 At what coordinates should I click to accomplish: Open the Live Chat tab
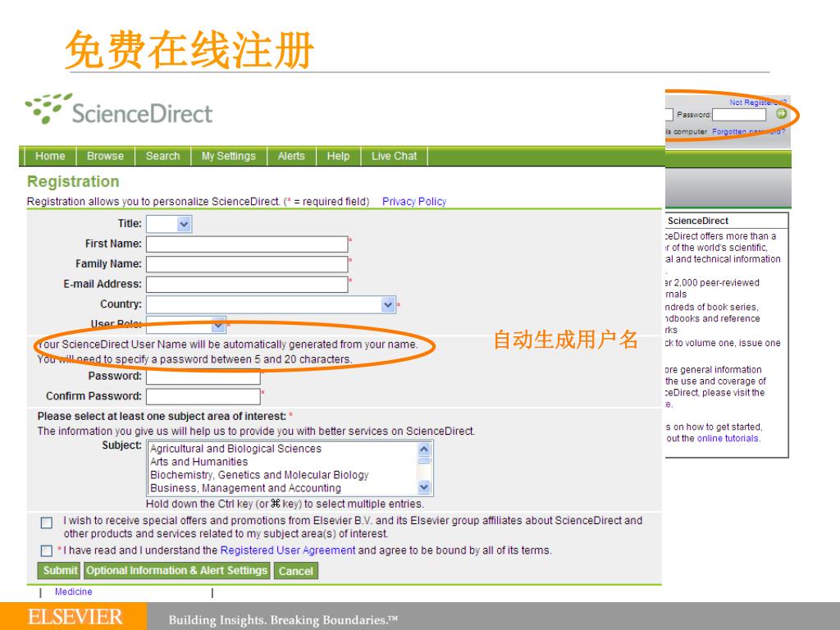tap(394, 156)
